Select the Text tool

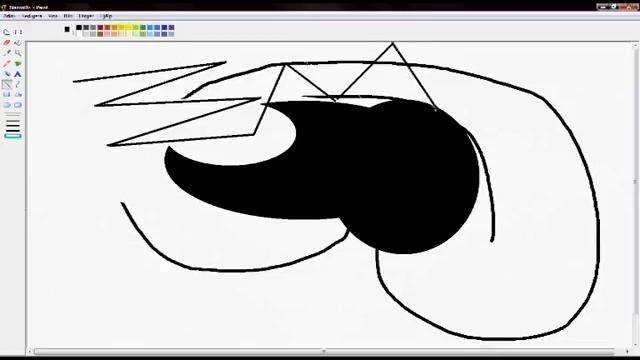(18, 74)
